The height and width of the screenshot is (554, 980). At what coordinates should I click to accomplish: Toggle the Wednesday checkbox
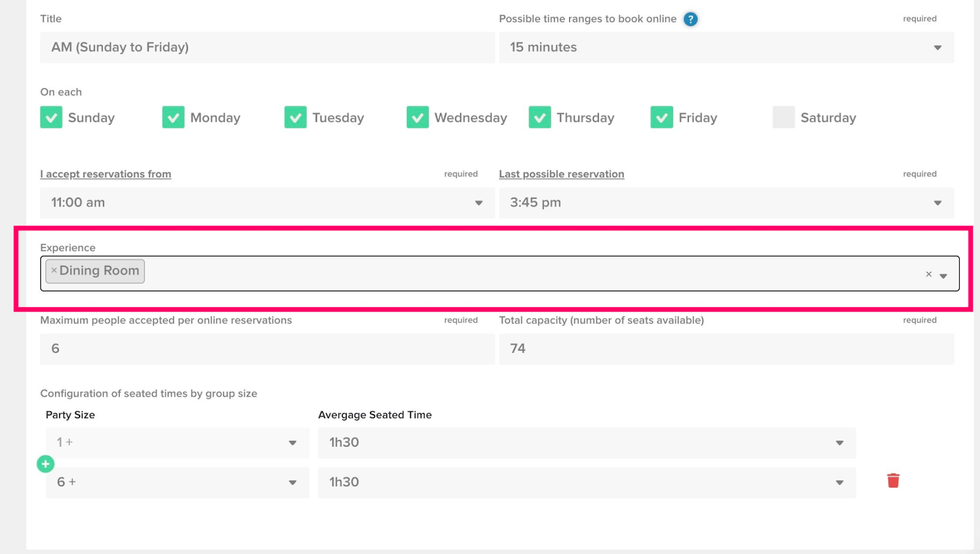[x=418, y=118]
